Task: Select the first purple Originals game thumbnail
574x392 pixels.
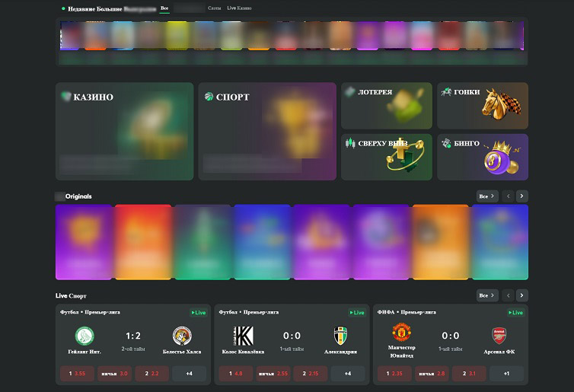Action: (x=84, y=242)
